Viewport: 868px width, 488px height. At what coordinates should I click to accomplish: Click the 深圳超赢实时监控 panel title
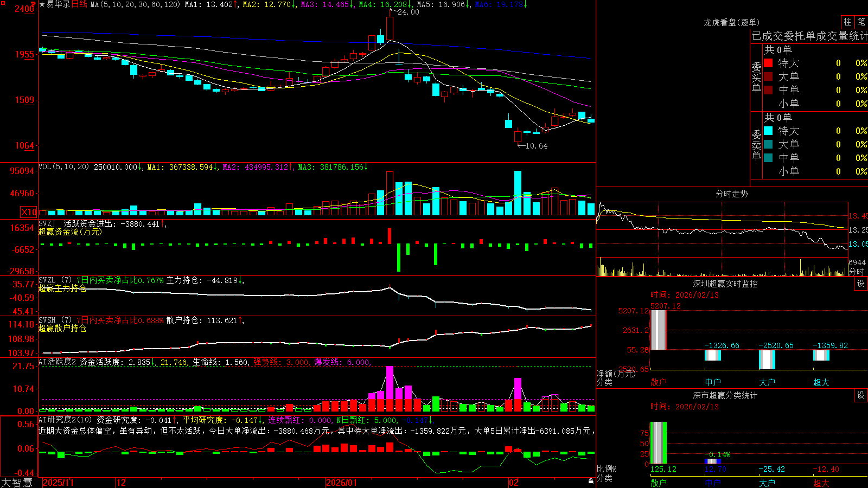point(725,284)
